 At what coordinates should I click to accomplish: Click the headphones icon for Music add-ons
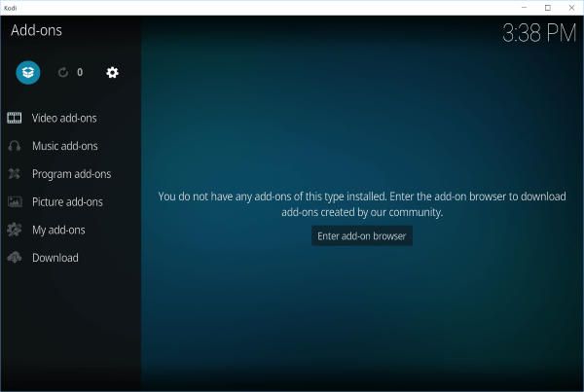15,146
